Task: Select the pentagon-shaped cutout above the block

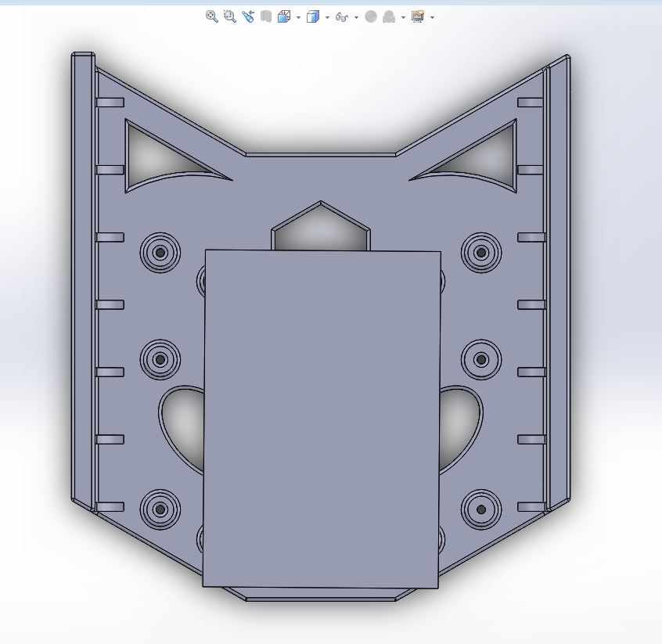Action: (321, 230)
